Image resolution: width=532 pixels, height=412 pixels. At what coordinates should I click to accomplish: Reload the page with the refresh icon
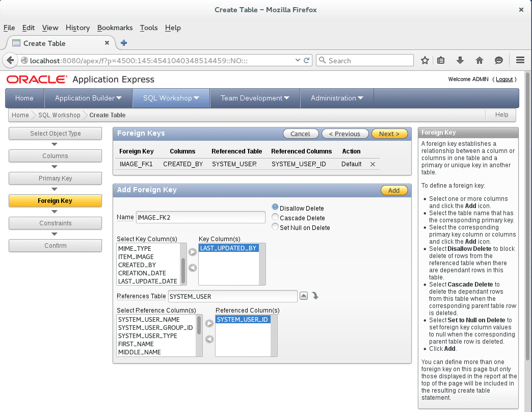click(x=306, y=60)
